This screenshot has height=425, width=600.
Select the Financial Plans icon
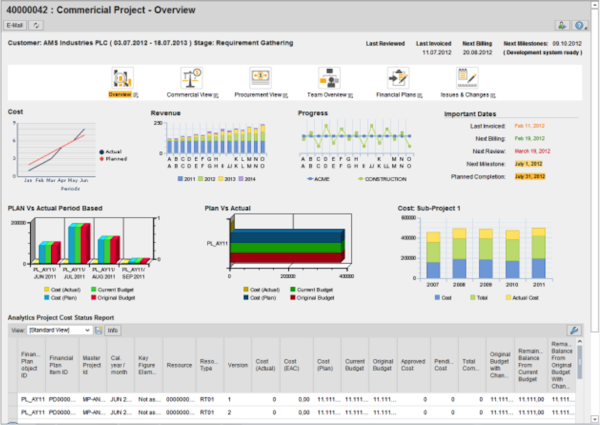point(398,77)
